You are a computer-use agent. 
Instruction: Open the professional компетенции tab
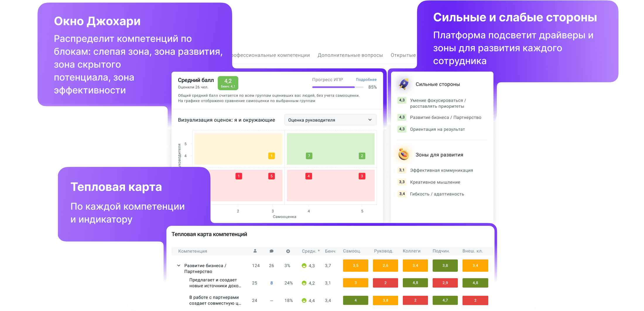pos(271,55)
